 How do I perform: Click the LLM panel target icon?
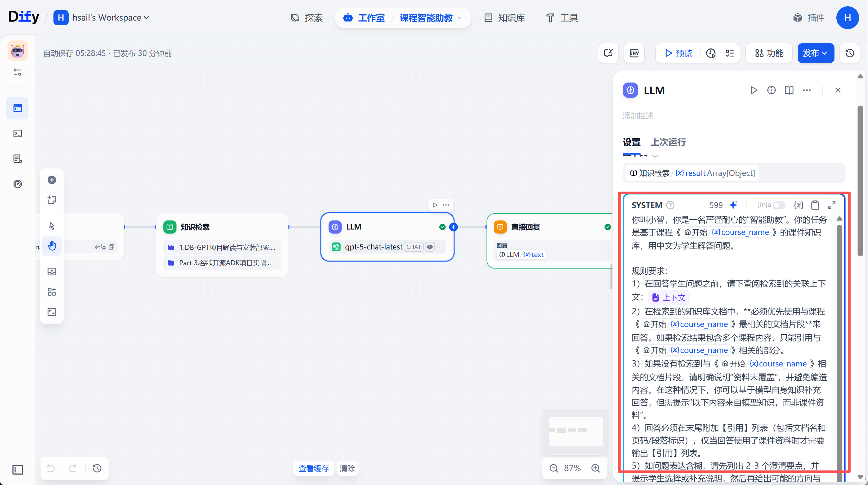pyautogui.click(x=771, y=90)
